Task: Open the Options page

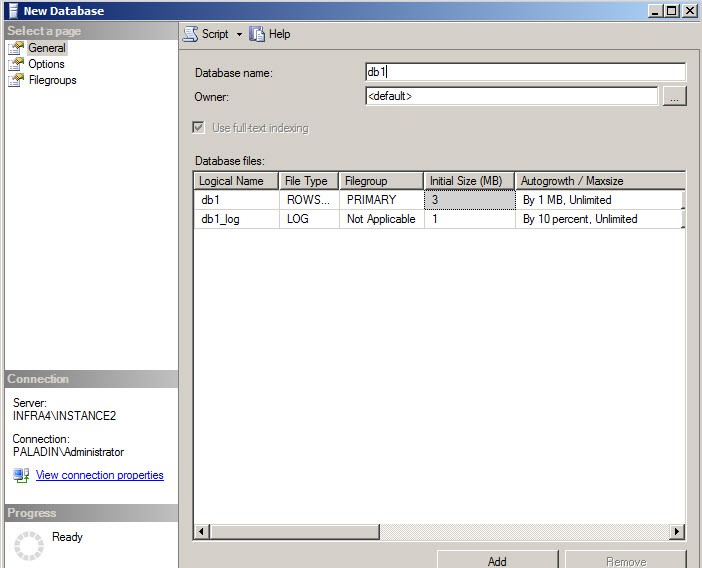Action: click(x=46, y=64)
